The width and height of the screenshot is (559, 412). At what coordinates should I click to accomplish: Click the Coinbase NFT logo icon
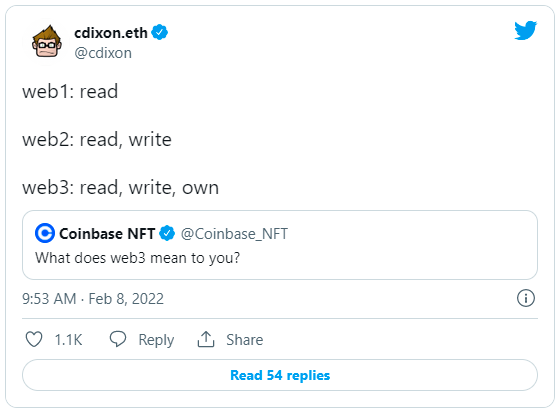(x=45, y=233)
